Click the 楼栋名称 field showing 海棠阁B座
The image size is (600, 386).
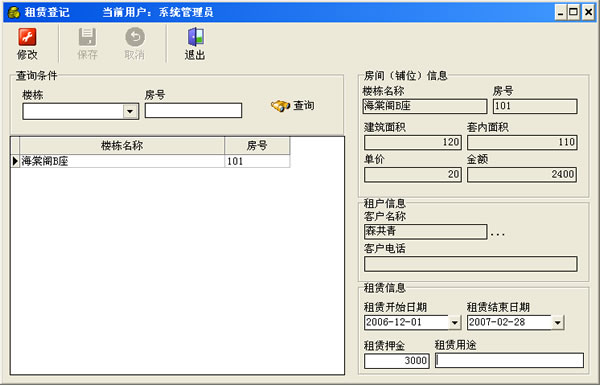point(425,106)
